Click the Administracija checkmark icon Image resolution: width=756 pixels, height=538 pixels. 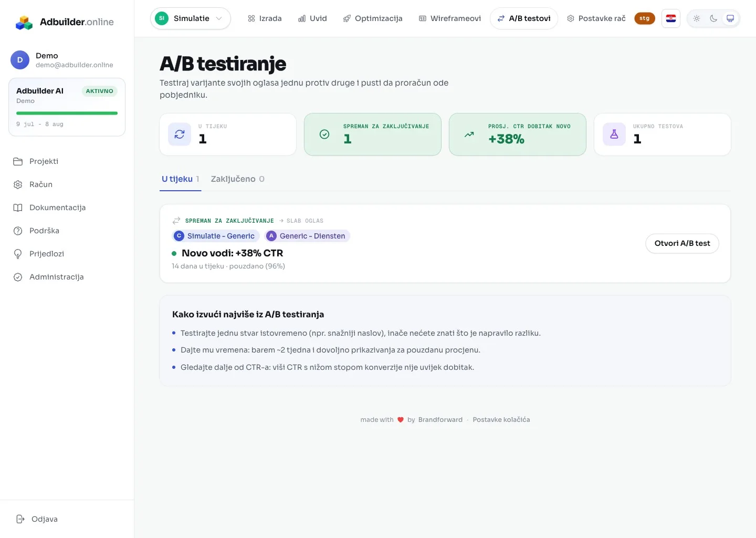(x=18, y=277)
